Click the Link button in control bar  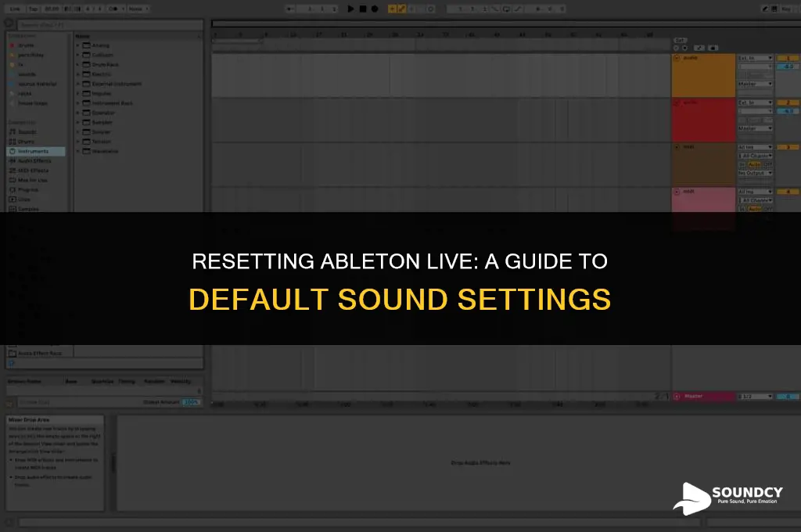coord(16,9)
